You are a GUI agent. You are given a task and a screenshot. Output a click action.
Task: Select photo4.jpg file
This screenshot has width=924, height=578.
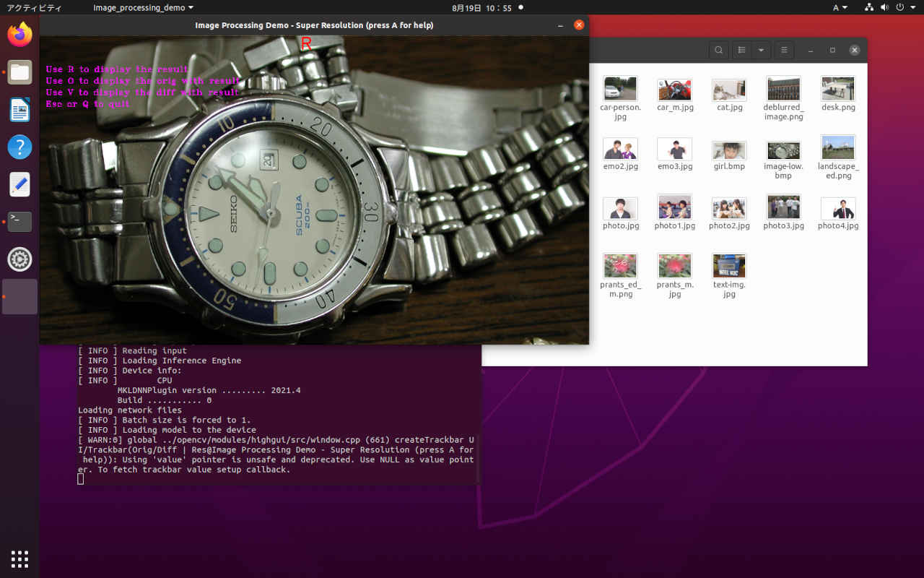(x=838, y=213)
